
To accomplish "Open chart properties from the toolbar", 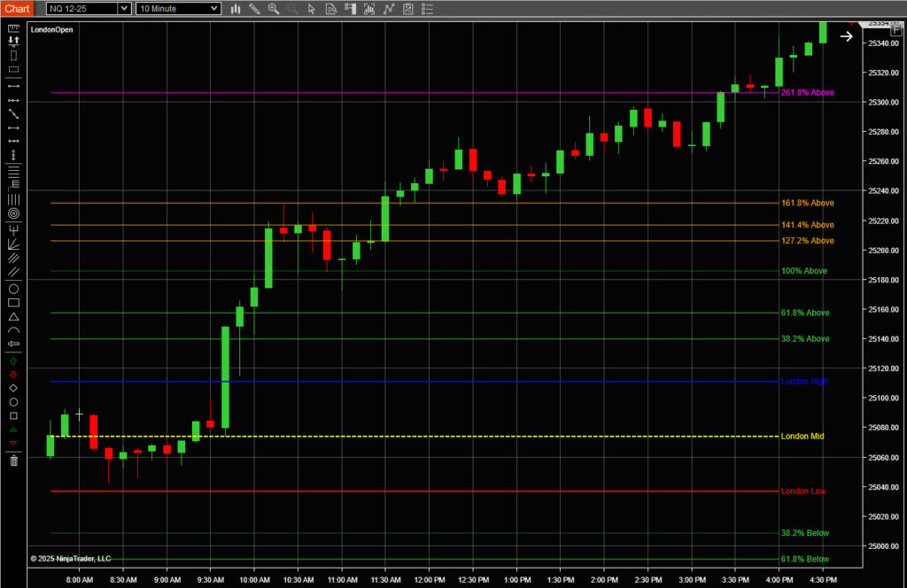I will 407,9.
